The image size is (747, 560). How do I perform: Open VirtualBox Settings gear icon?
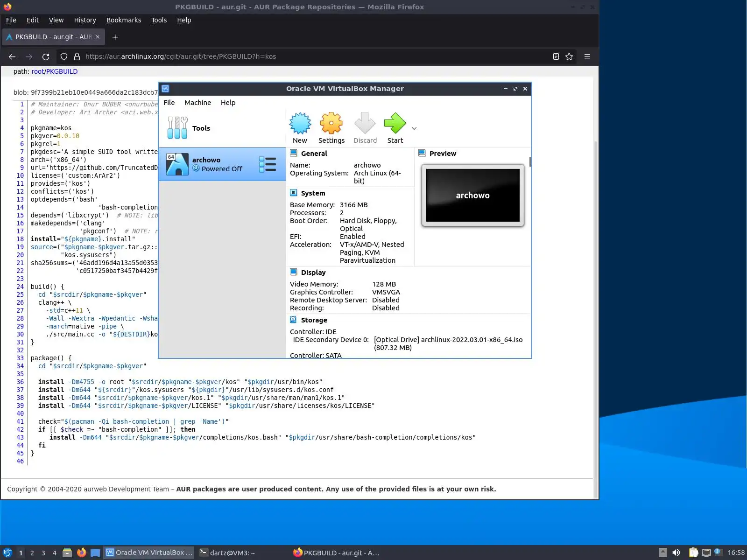pyautogui.click(x=331, y=123)
